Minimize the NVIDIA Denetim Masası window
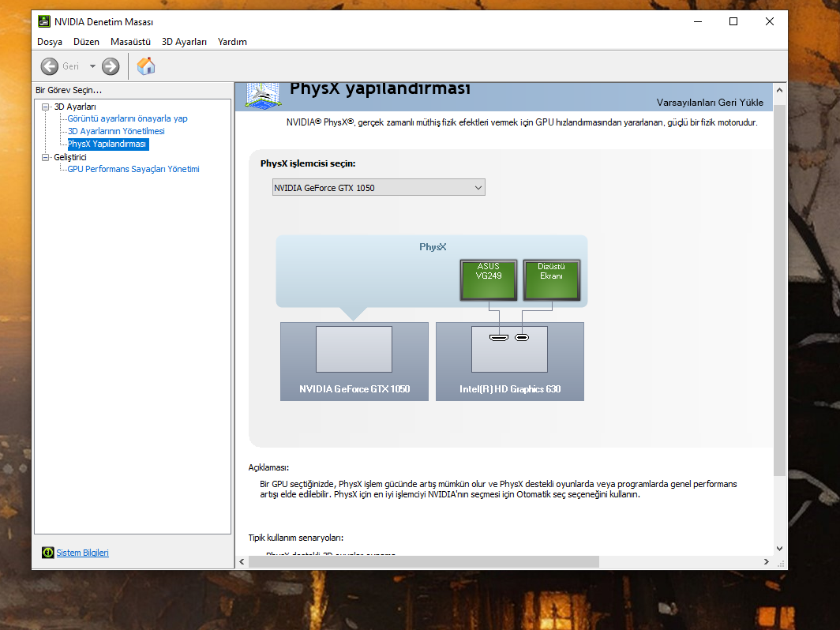Screen dimensions: 840x630 (698, 21)
